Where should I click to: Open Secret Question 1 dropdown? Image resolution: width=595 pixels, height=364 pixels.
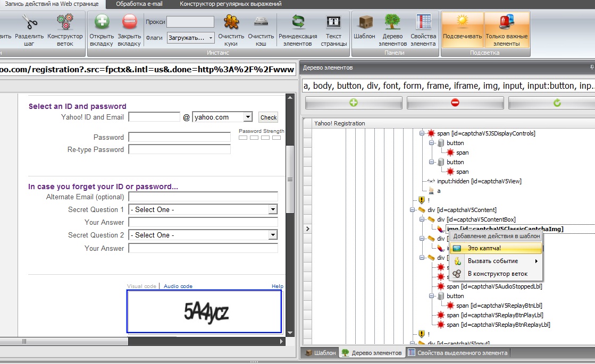[203, 209]
